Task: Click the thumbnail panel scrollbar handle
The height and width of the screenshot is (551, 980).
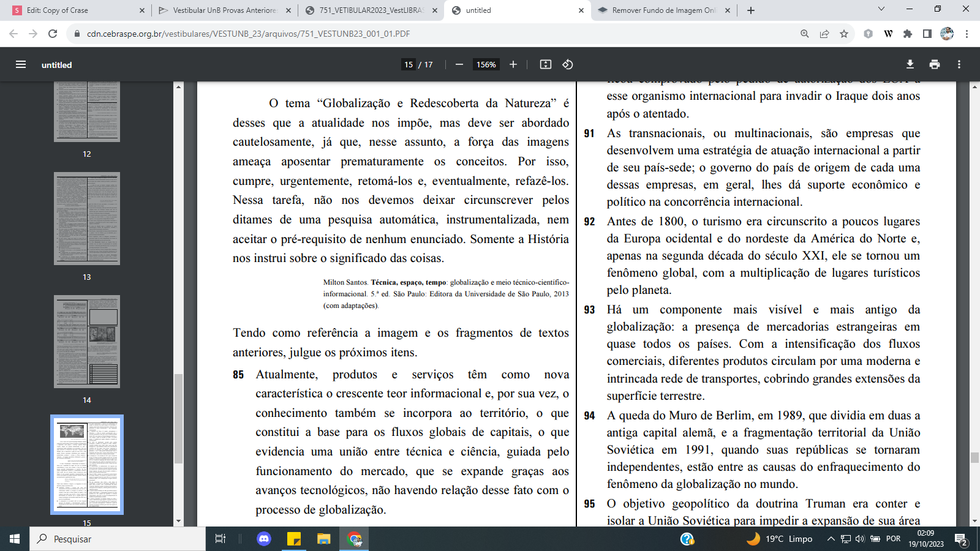Action: coord(178,419)
